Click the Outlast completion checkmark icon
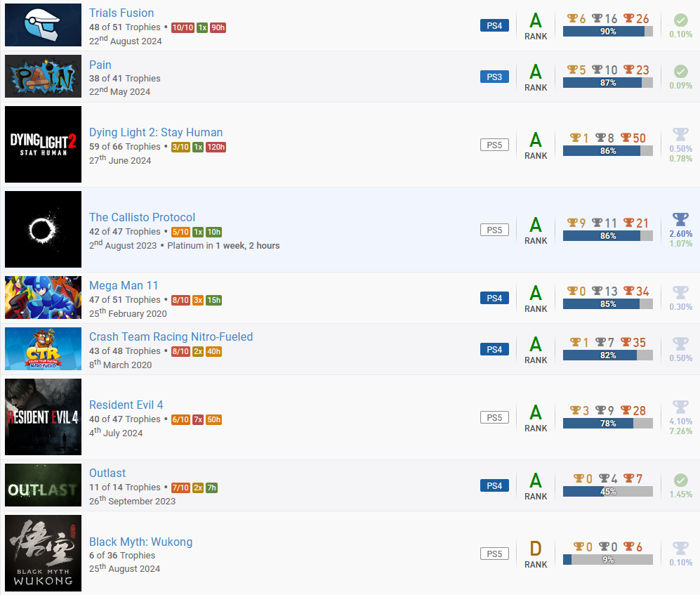 (x=680, y=480)
